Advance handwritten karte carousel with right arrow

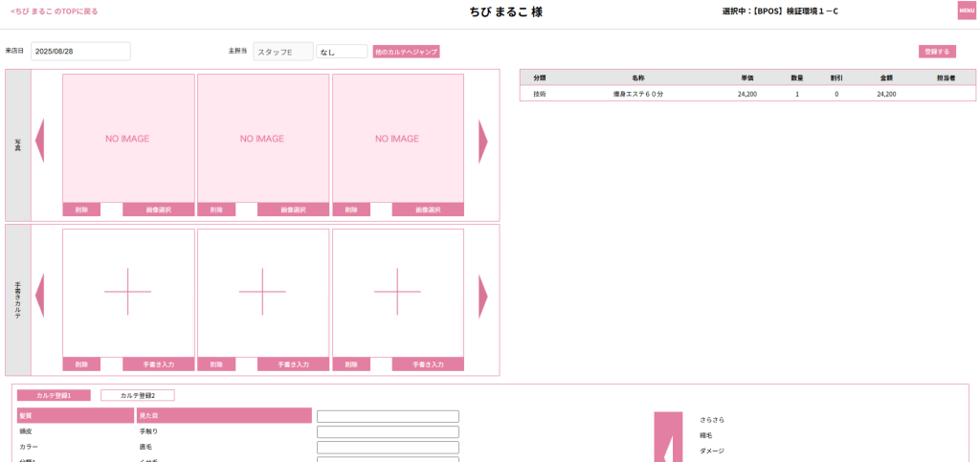482,296
